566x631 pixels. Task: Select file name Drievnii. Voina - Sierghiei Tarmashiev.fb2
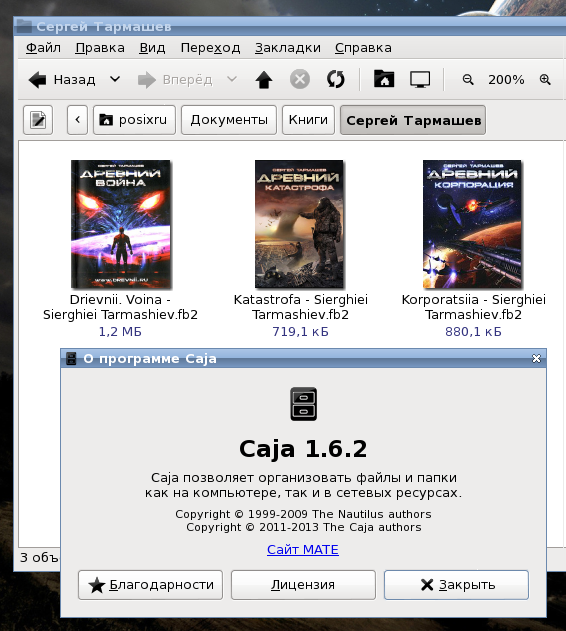(120, 307)
